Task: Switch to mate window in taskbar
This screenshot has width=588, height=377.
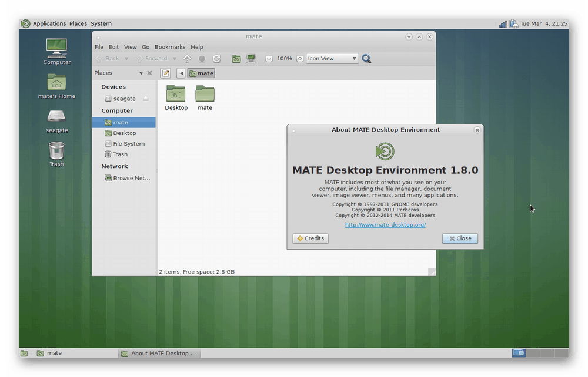Action: (75, 353)
